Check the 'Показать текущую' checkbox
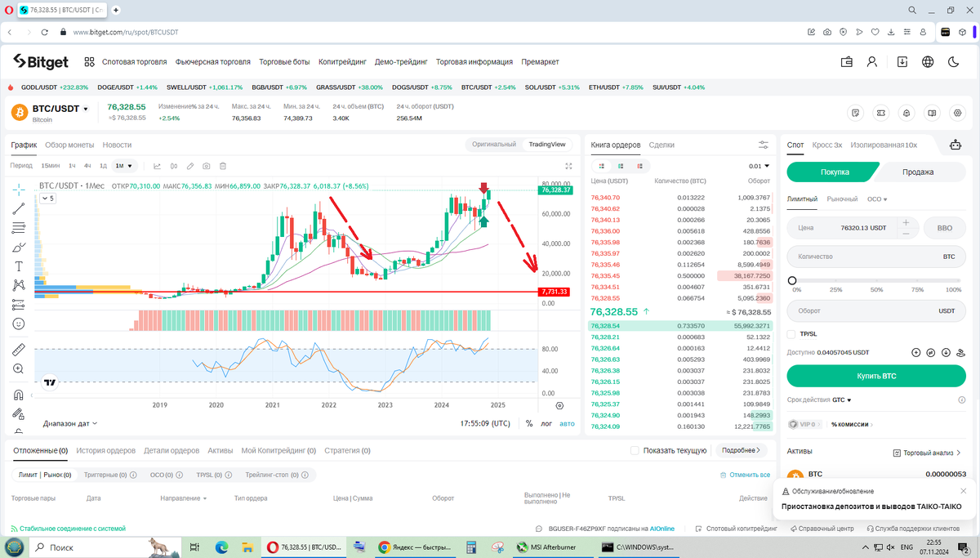Viewport: 980px width, 558px height. (x=635, y=450)
